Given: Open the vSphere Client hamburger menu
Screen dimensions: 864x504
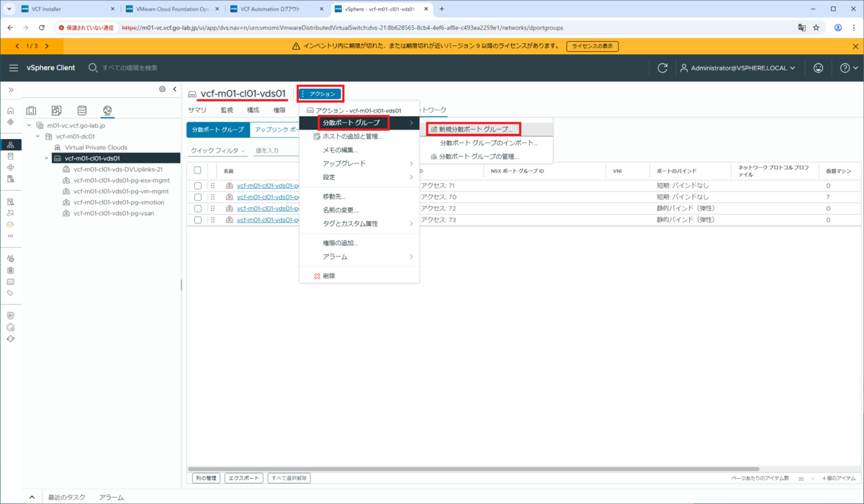Looking at the screenshot, I should (x=14, y=68).
